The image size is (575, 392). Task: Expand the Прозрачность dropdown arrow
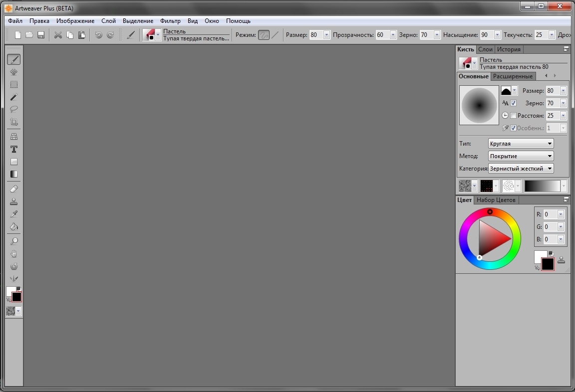[x=393, y=35]
